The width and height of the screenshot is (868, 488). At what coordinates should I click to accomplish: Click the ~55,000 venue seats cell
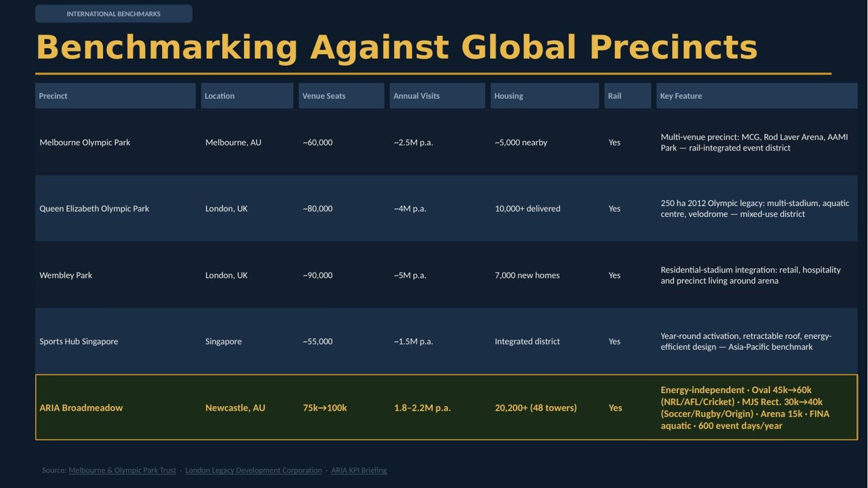point(317,342)
